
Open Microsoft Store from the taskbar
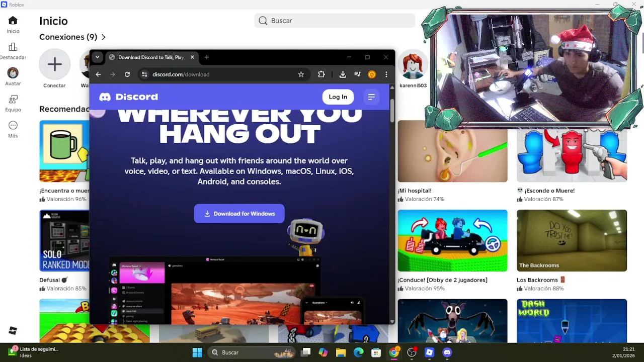[x=376, y=352]
